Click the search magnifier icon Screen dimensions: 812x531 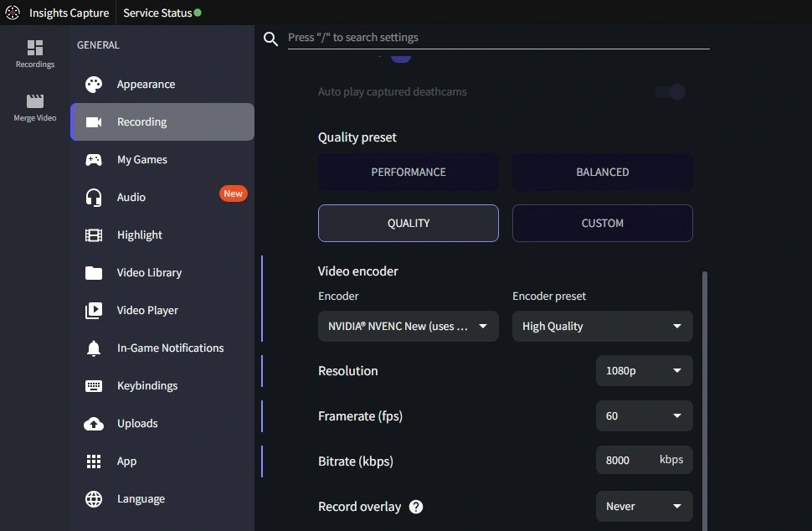(x=270, y=39)
